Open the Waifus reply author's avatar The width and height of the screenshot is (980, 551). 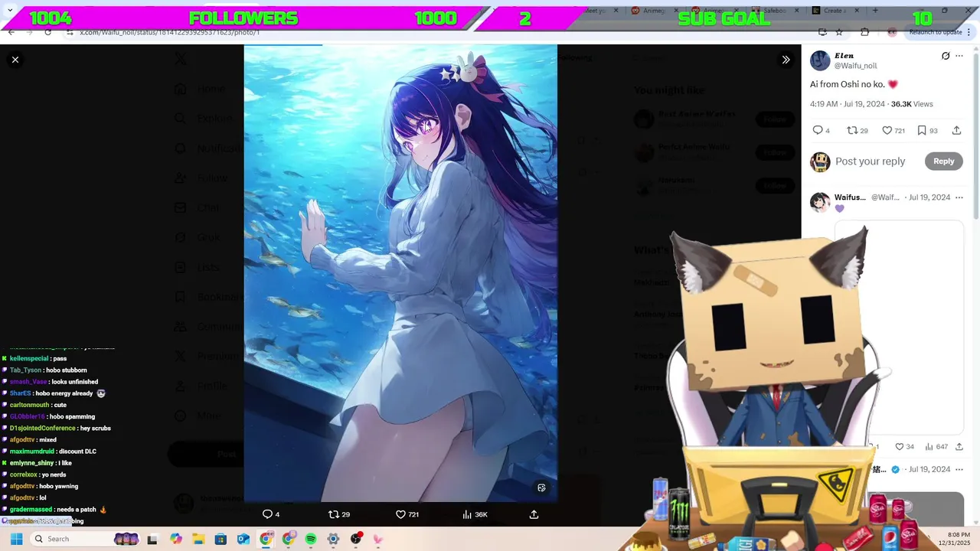tap(820, 202)
